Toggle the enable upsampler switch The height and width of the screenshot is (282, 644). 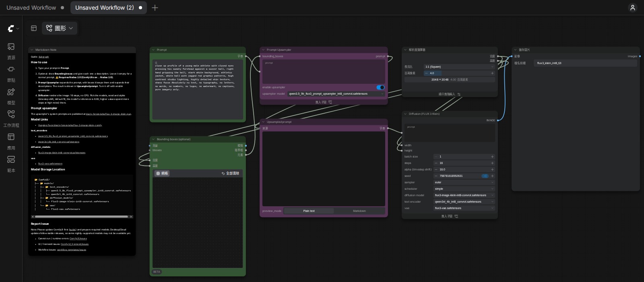click(380, 87)
